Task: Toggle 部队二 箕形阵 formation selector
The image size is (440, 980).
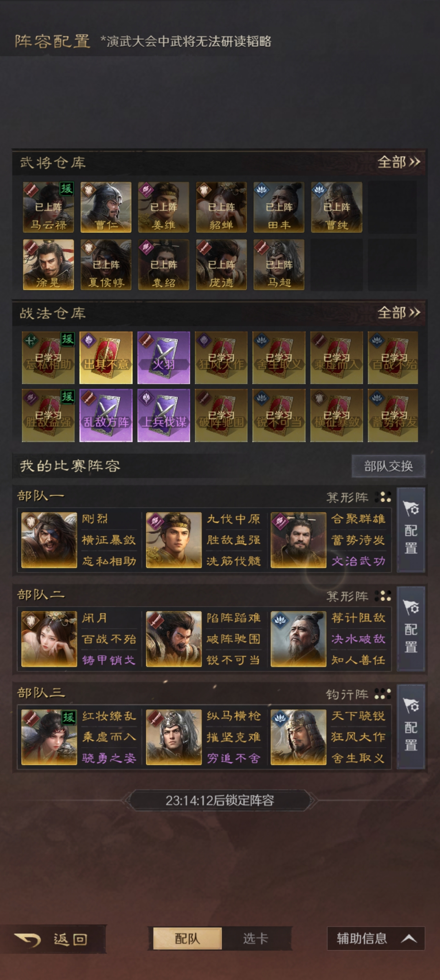Action: pyautogui.click(x=359, y=596)
